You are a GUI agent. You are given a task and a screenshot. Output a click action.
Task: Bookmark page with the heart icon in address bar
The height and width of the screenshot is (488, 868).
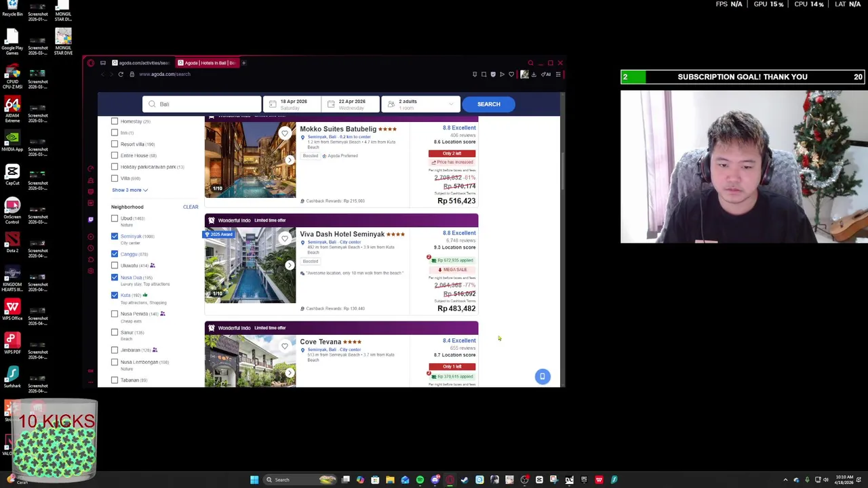(511, 75)
